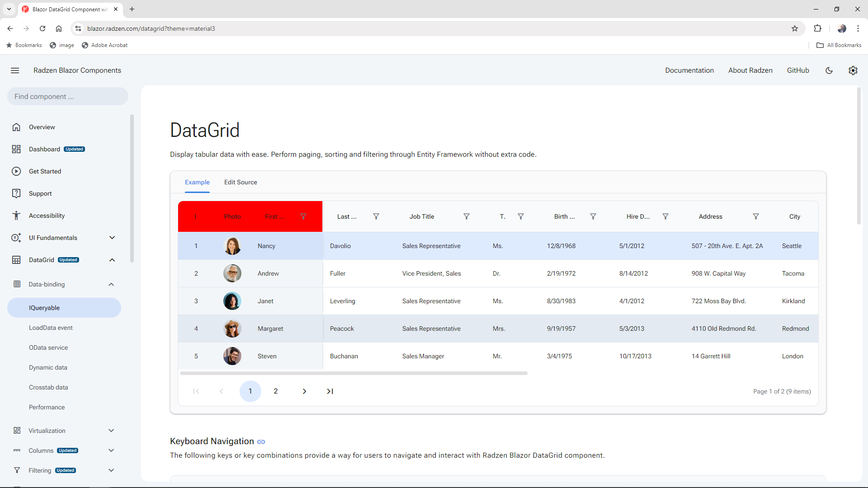Viewport: 868px width, 488px height.
Task: Go to the next grid page
Action: coord(304,391)
